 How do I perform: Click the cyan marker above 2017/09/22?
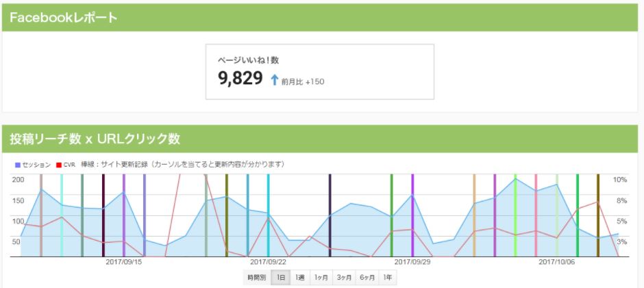(268, 215)
